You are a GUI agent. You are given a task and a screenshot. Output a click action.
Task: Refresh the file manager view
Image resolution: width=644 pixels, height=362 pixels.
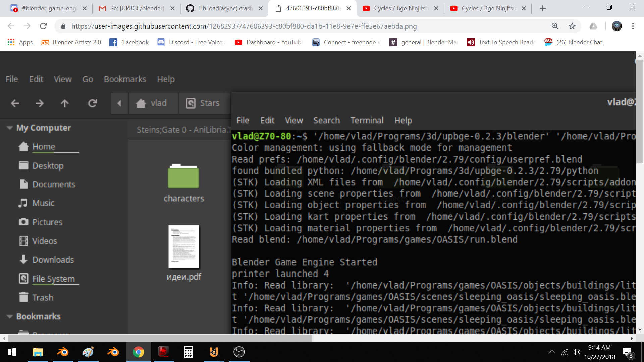point(93,103)
